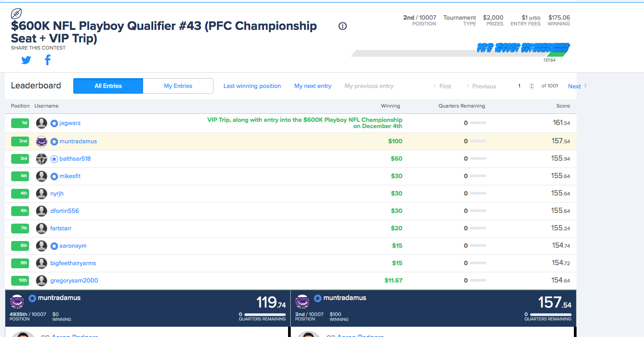Click the 2nd position badge

pyautogui.click(x=20, y=141)
